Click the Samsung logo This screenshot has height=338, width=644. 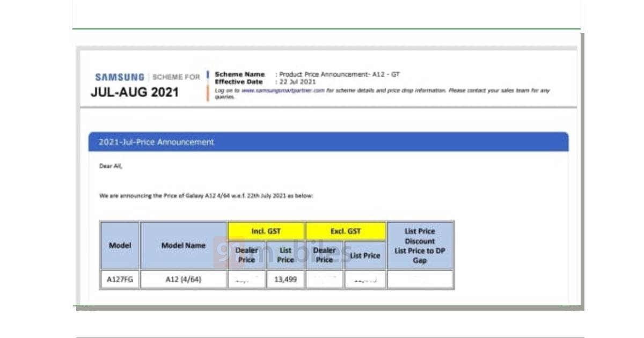click(119, 77)
